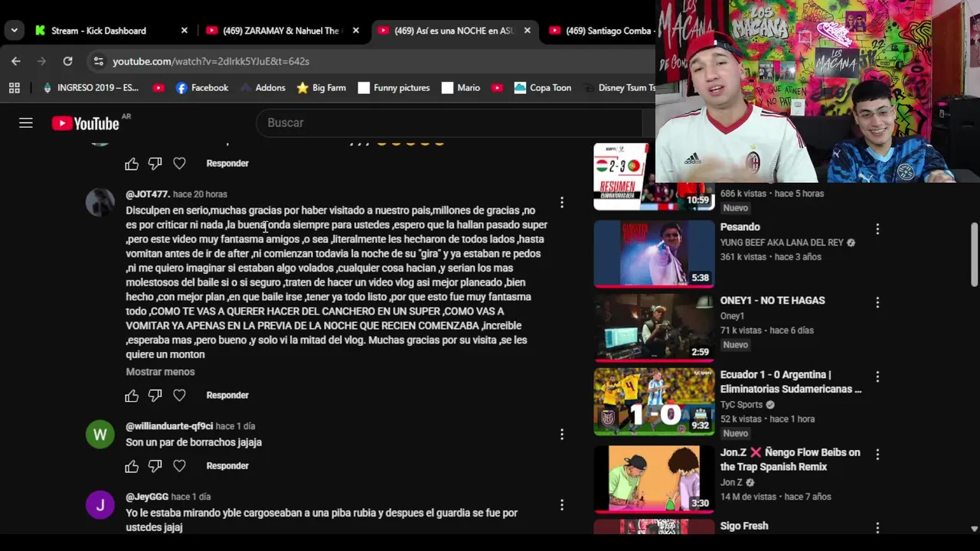Open the Addons bookmark
The width and height of the screenshot is (980, 551).
(263, 88)
